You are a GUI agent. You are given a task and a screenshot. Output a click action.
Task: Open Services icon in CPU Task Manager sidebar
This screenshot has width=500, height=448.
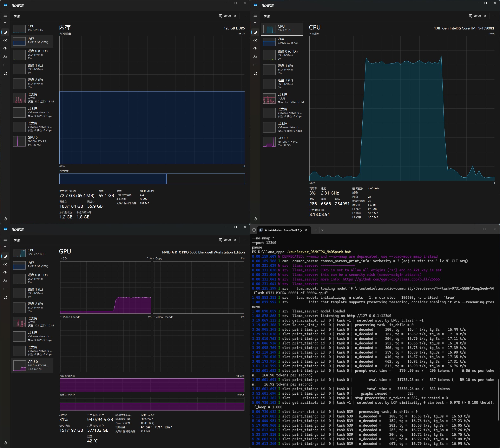[255, 73]
